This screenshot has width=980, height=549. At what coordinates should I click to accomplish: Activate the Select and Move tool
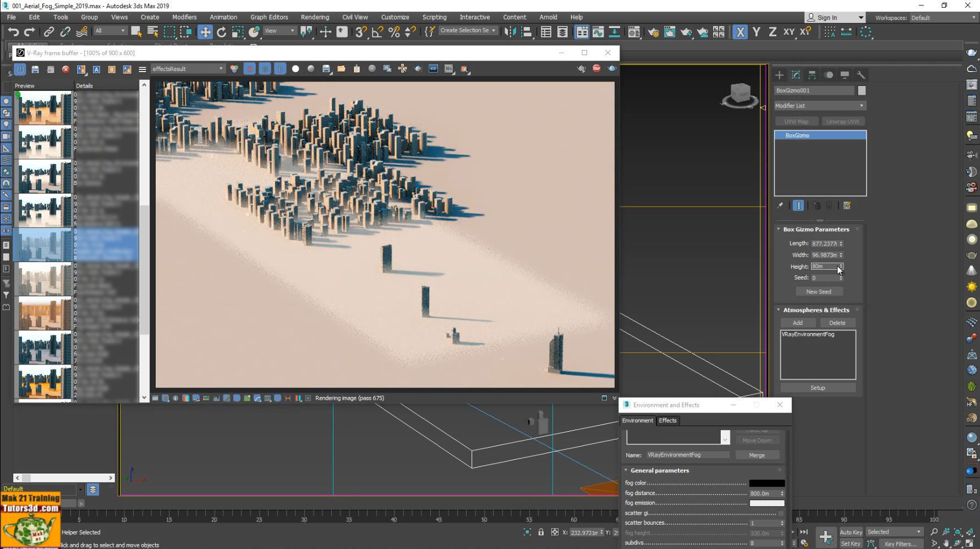point(205,32)
